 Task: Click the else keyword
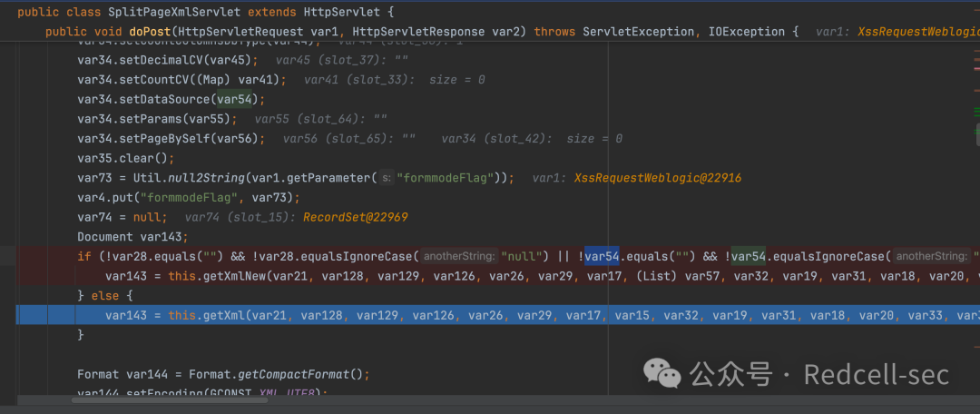104,295
